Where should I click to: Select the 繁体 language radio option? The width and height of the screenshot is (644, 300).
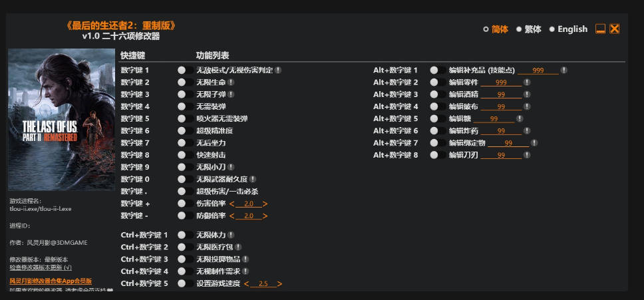tap(529, 29)
